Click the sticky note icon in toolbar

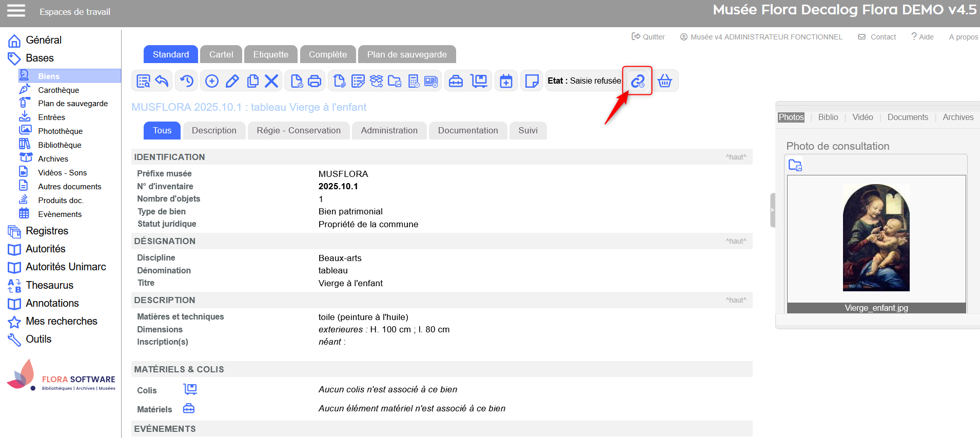point(532,81)
